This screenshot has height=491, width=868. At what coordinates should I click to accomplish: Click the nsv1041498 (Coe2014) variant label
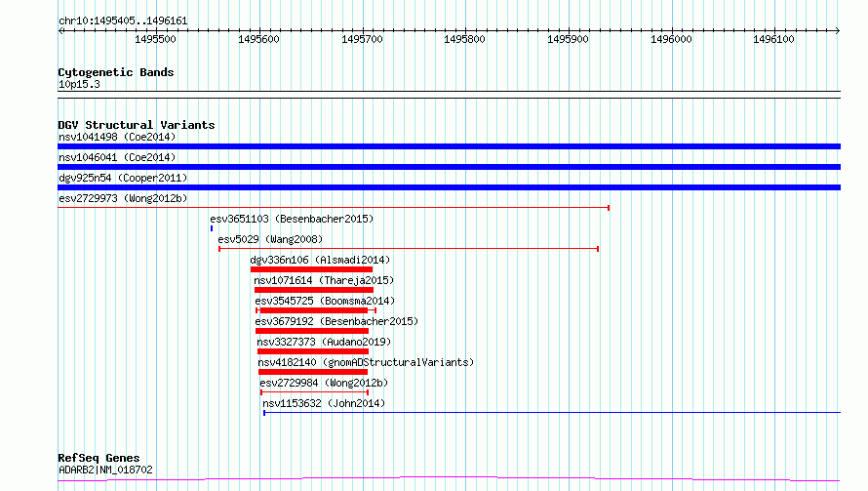coord(117,137)
